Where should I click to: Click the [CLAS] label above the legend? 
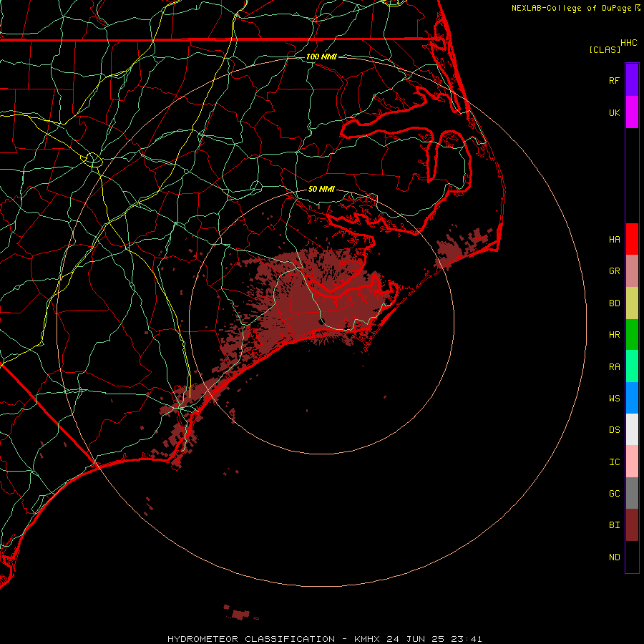click(x=605, y=49)
